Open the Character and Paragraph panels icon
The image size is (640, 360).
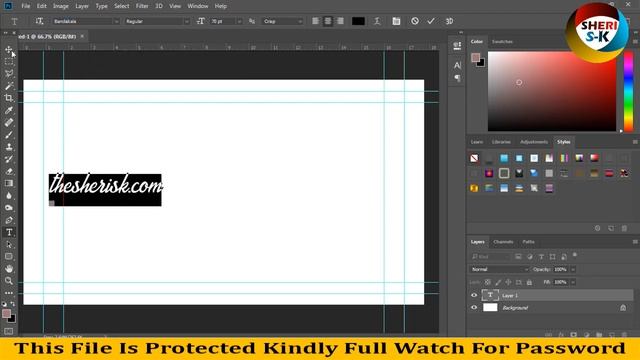[396, 21]
